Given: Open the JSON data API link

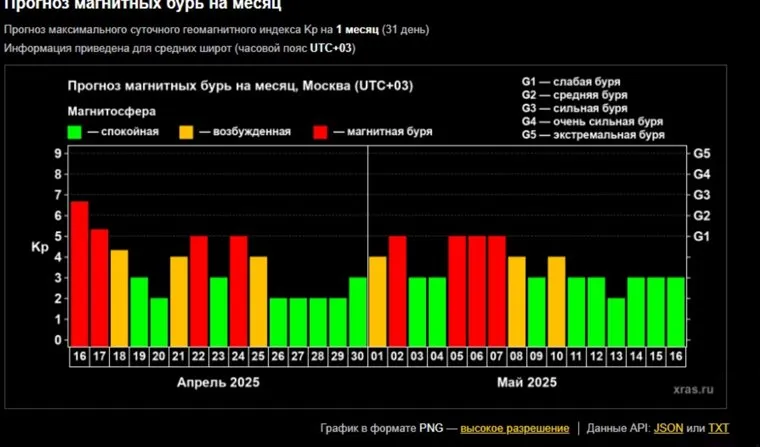Looking at the screenshot, I should 669,428.
